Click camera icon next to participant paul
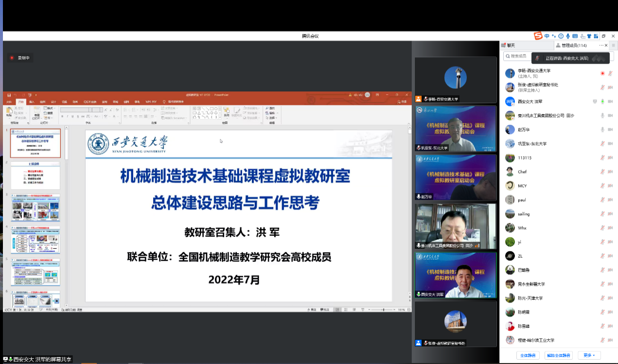This screenshot has height=364, width=618. [x=610, y=200]
